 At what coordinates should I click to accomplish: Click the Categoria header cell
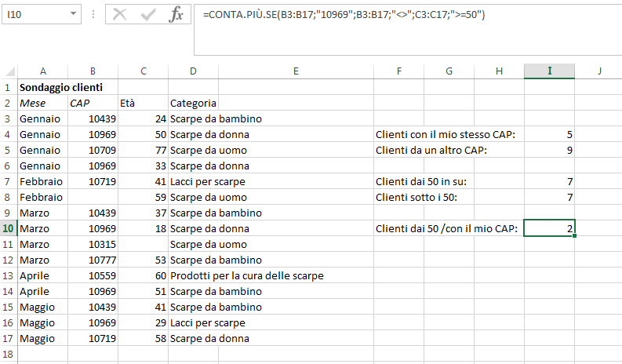[193, 104]
